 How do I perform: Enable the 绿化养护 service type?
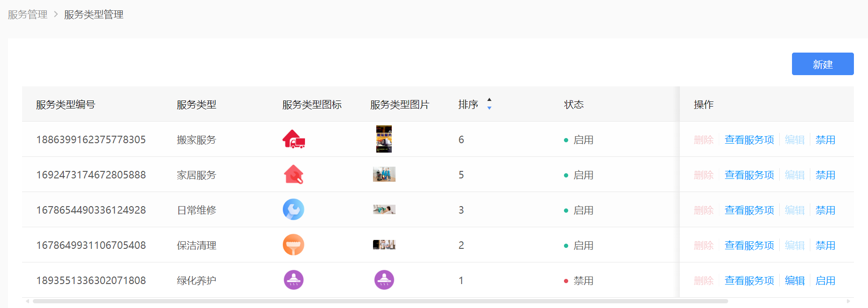point(825,281)
